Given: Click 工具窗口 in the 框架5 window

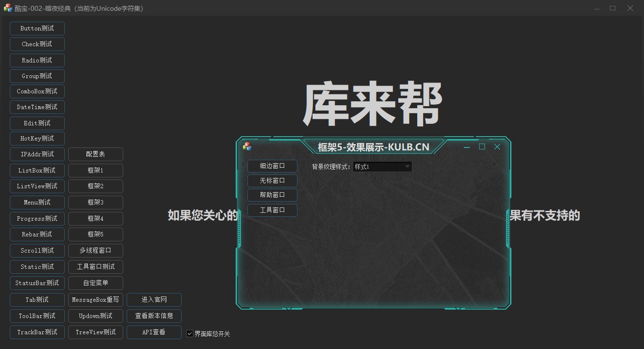Looking at the screenshot, I should coord(272,210).
